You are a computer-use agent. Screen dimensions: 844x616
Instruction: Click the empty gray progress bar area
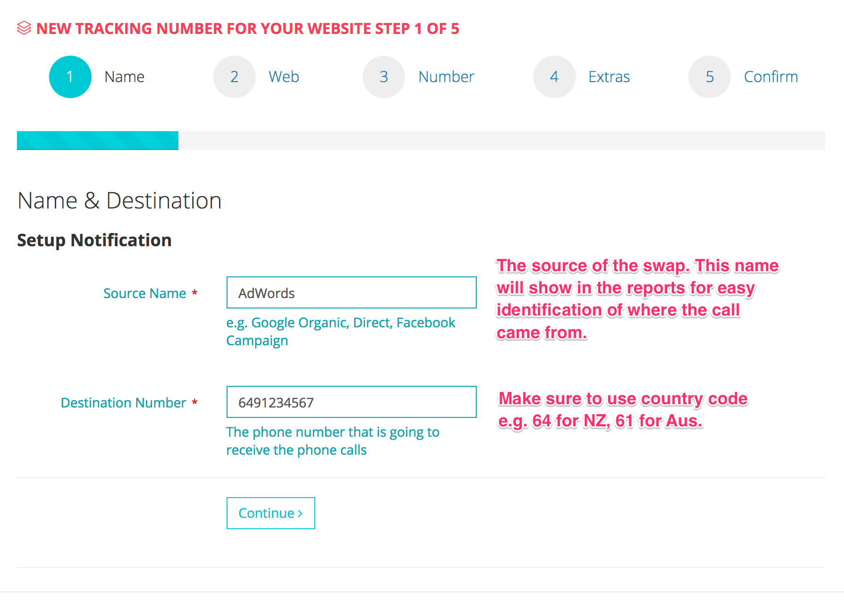click(501, 141)
